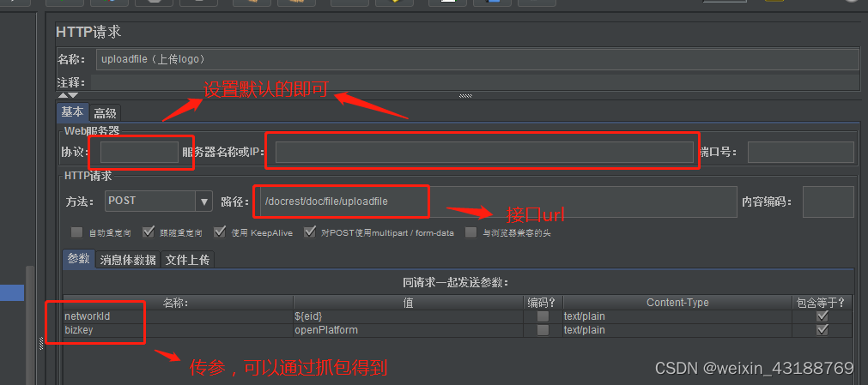The image size is (868, 385).
Task: Click the 协议 protocol input field
Action: pyautogui.click(x=139, y=152)
